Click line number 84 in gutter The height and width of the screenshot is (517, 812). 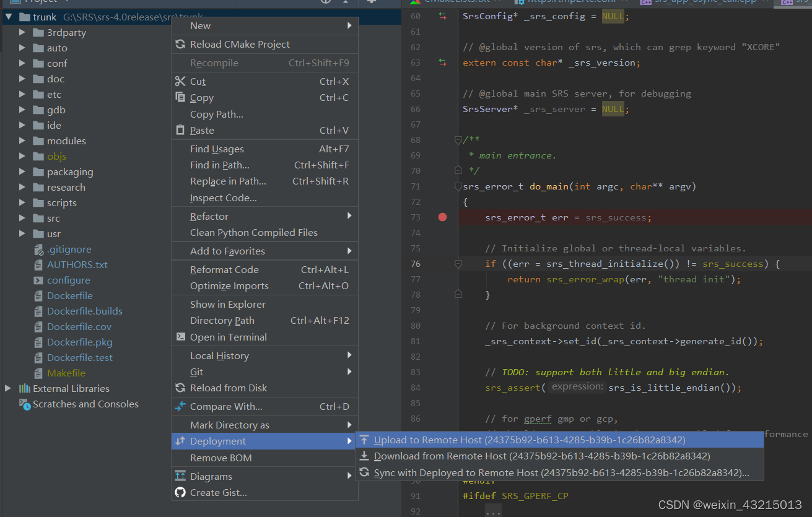point(415,388)
